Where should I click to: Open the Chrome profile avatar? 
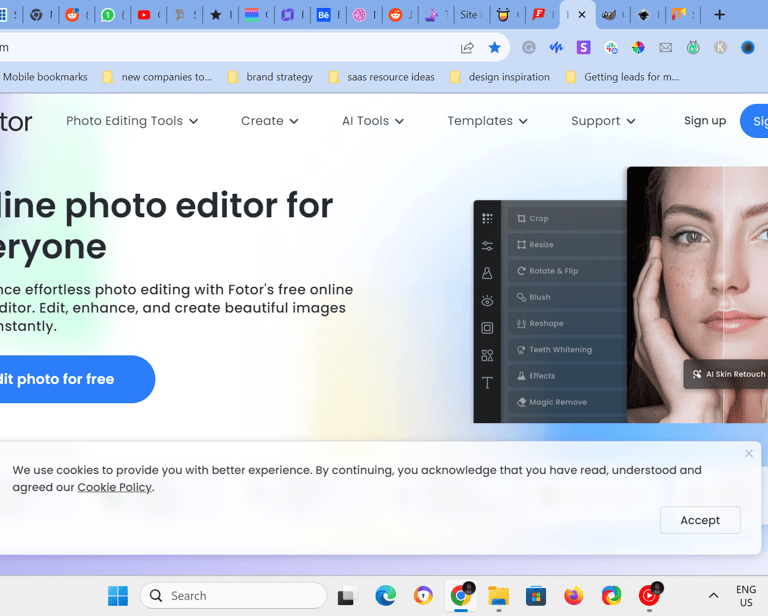[x=748, y=47]
